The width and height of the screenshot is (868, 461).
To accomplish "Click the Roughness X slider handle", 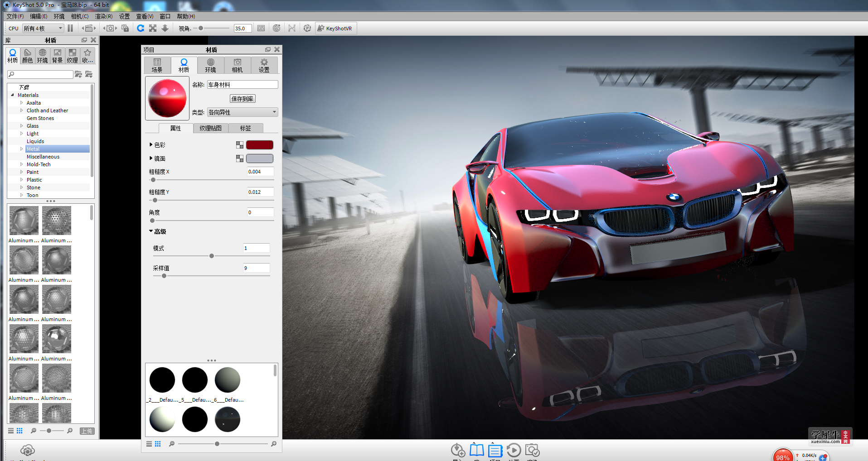I will pyautogui.click(x=153, y=180).
